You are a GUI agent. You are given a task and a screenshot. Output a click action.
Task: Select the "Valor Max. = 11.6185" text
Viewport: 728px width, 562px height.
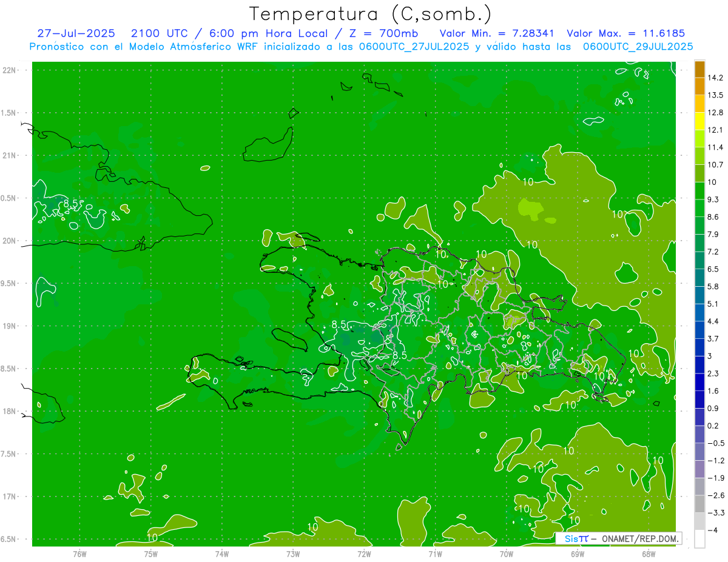626,33
